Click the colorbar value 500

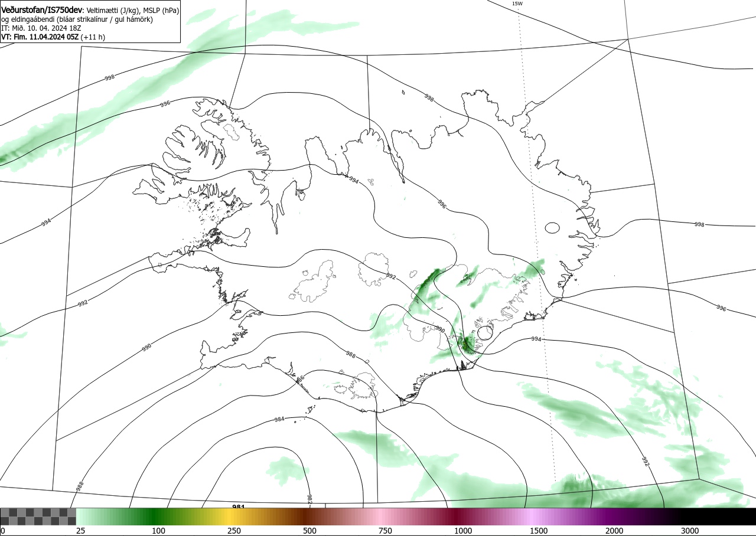click(x=309, y=531)
